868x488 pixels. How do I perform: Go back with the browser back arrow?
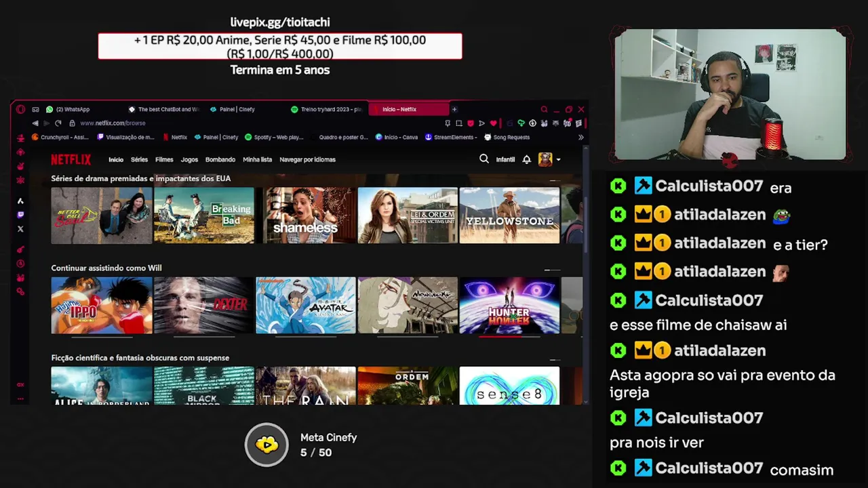tap(35, 123)
